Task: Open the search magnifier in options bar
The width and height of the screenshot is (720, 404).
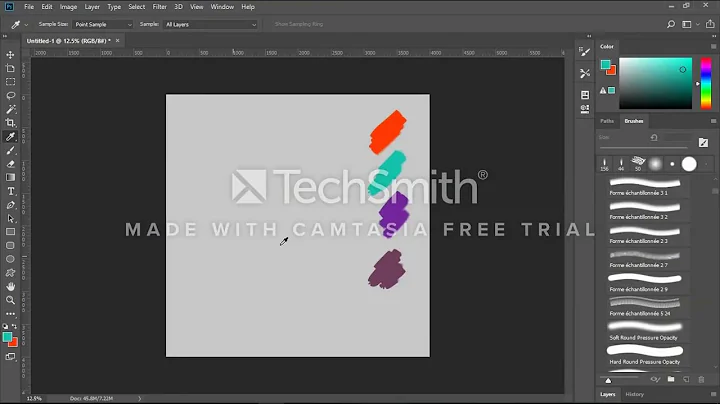Action: coord(671,24)
